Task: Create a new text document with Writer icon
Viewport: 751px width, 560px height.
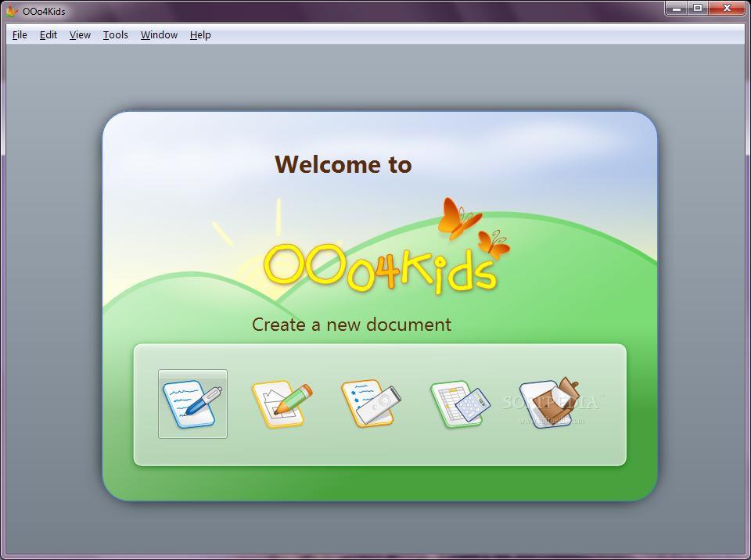Action: pyautogui.click(x=192, y=404)
